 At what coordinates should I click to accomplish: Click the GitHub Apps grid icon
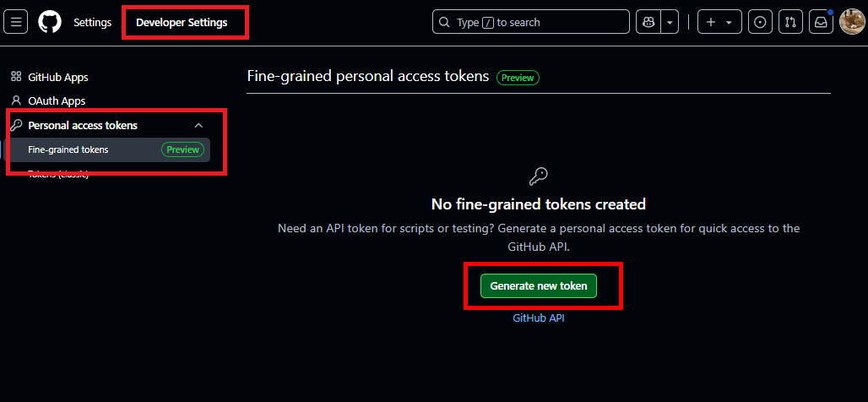16,77
